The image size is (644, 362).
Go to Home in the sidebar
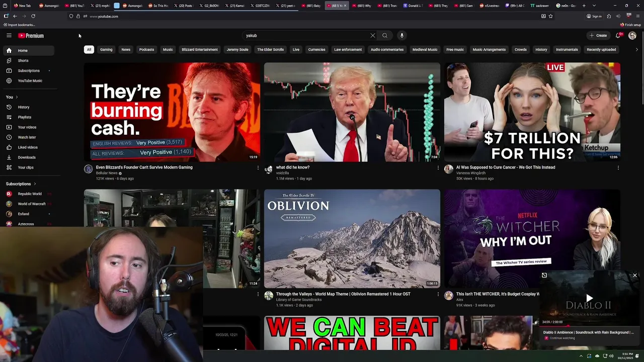point(28,50)
